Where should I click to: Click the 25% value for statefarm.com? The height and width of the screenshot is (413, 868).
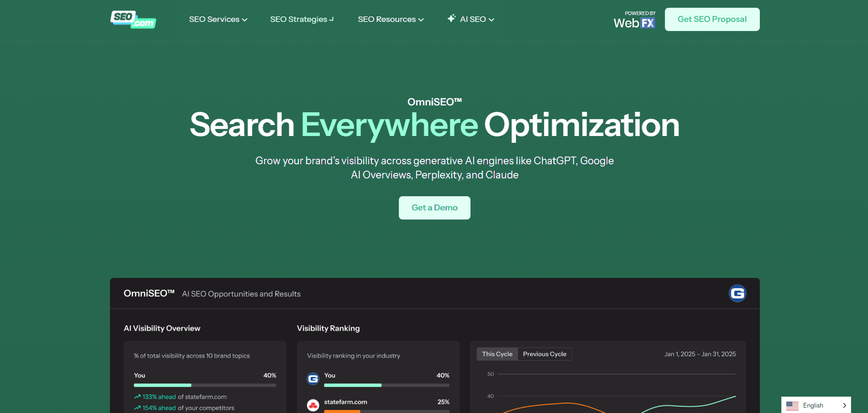pos(443,402)
